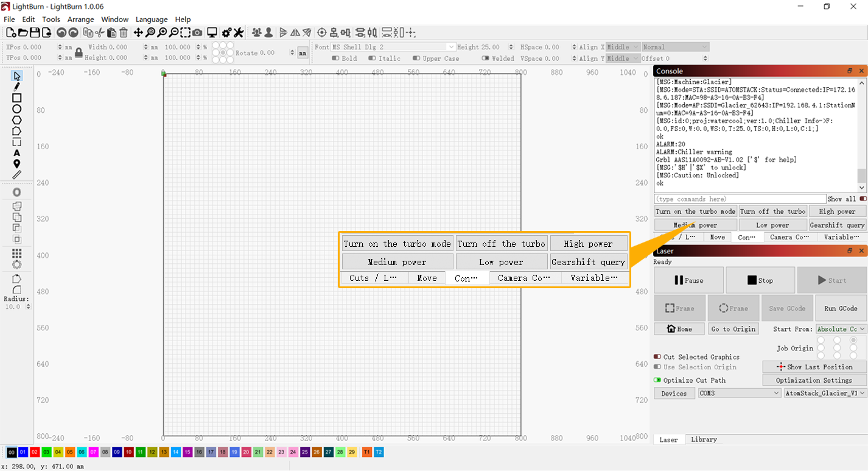Open Device Settings wrench icon
The height and width of the screenshot is (471, 868).
(x=239, y=32)
